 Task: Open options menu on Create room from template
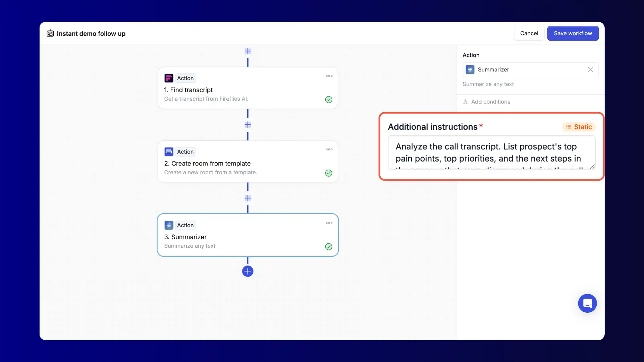click(329, 149)
